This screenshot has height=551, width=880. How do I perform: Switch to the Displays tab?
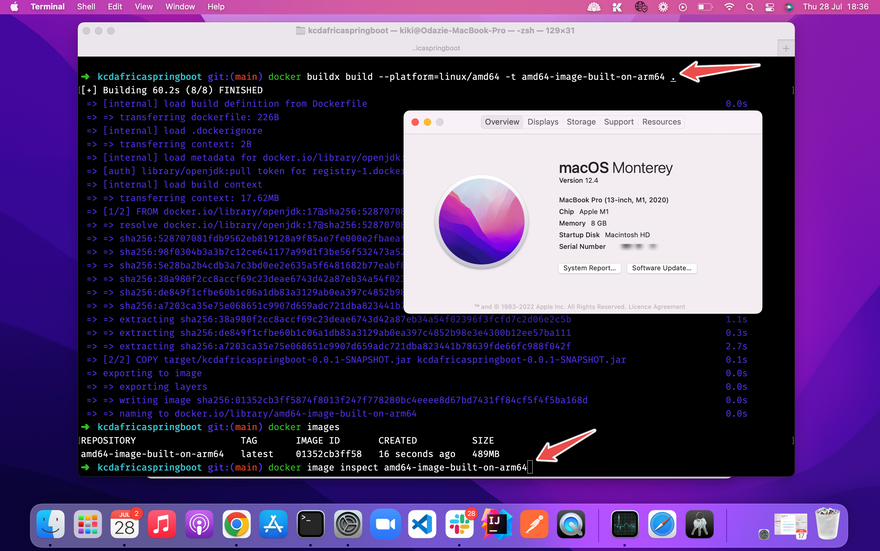543,122
